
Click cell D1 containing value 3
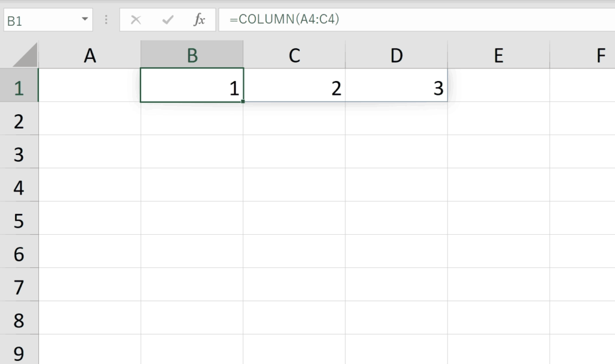396,85
